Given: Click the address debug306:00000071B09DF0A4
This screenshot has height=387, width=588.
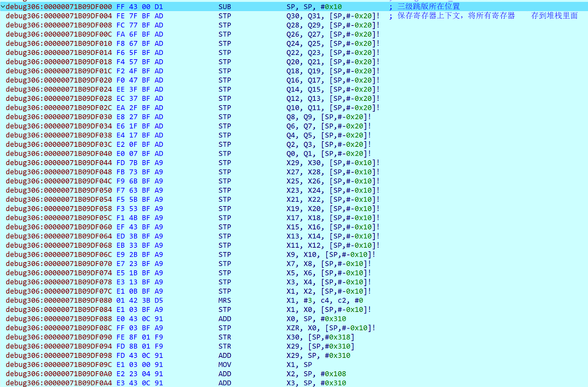Looking at the screenshot, I should 59,383.
